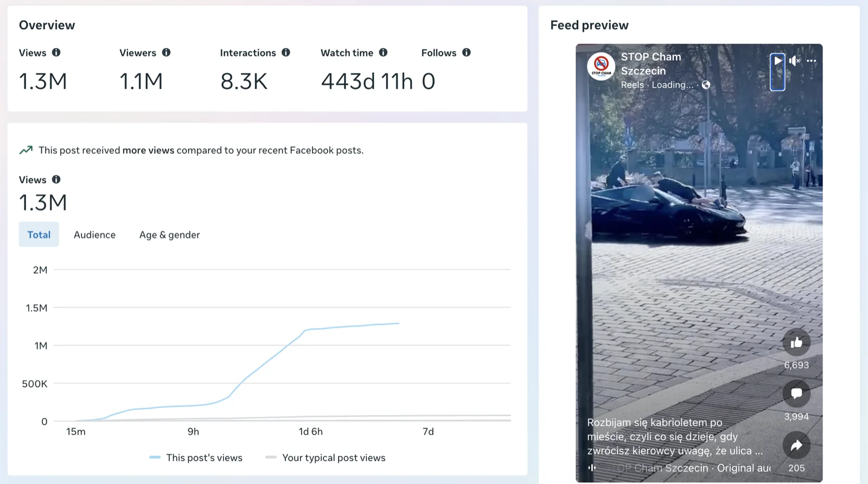Open the STOP Cham Szczecin profile picture
The image size is (868, 484).
pyautogui.click(x=601, y=67)
